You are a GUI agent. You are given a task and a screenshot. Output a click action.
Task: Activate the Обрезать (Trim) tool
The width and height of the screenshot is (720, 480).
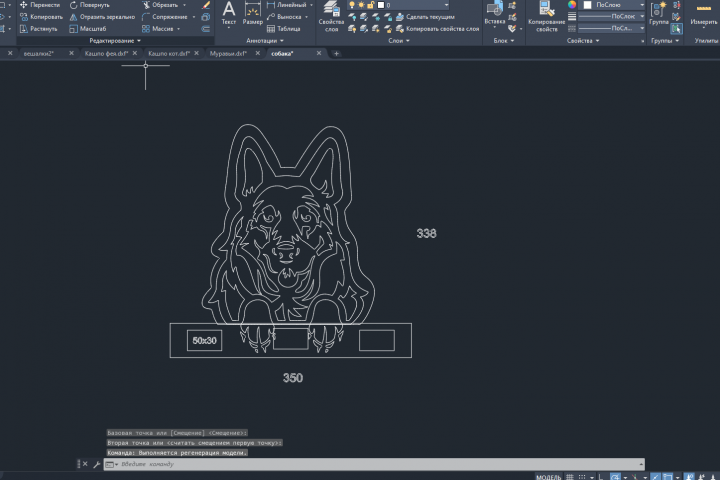pyautogui.click(x=160, y=5)
